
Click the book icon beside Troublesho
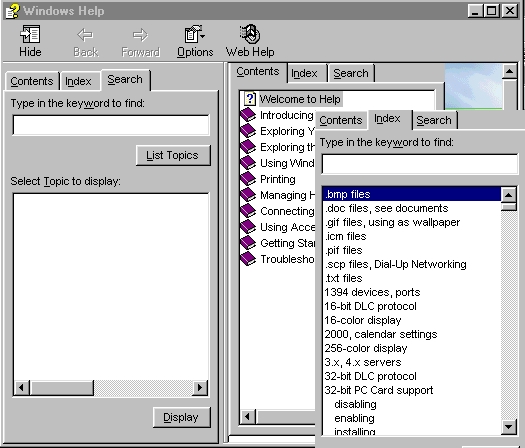(x=248, y=259)
